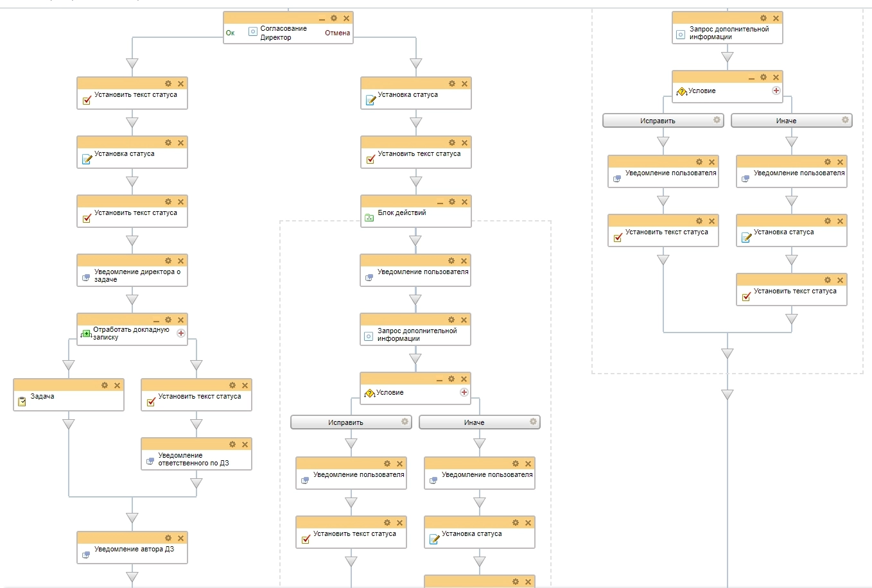Open settings gear of the Задача node
Image resolution: width=872 pixels, height=588 pixels.
coord(105,386)
